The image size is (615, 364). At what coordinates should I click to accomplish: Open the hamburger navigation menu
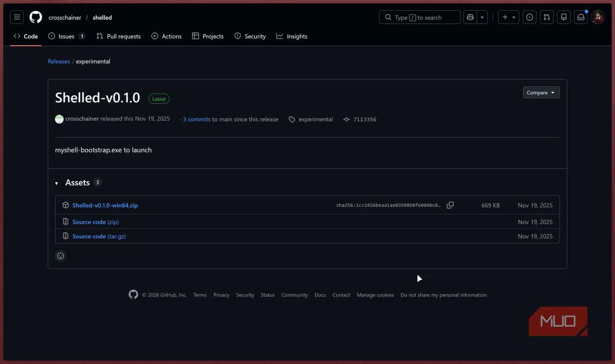pos(17,17)
